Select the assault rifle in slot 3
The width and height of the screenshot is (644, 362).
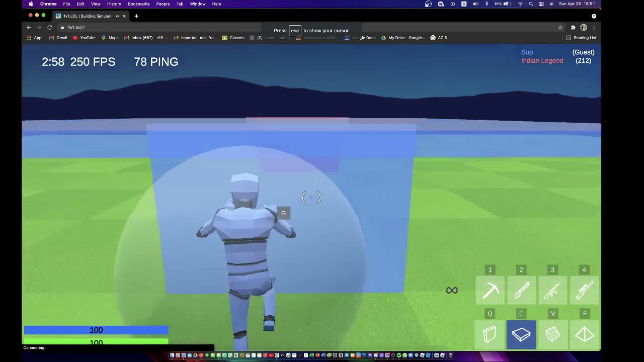(x=552, y=291)
